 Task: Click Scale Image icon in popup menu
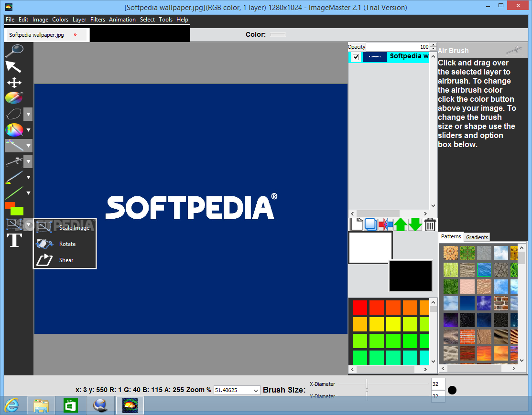click(44, 227)
